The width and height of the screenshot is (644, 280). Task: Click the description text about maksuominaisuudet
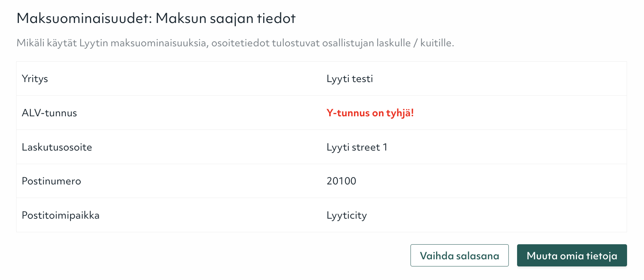[236, 43]
